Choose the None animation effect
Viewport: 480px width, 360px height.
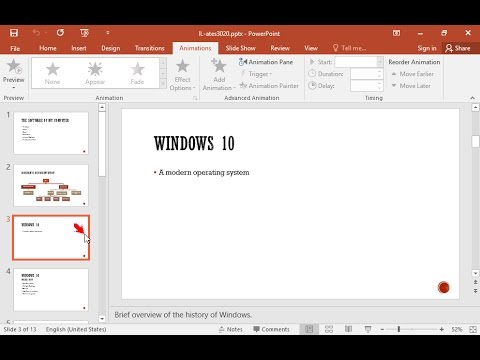[52, 73]
